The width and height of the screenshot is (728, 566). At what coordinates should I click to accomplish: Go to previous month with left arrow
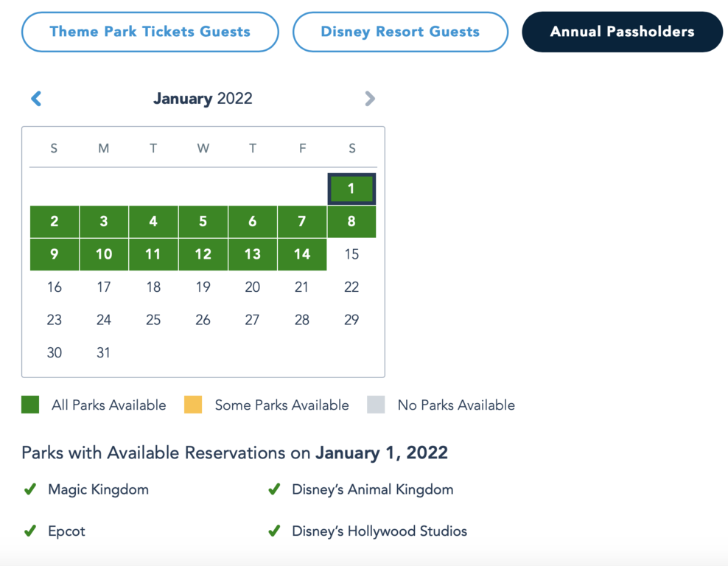(x=36, y=99)
